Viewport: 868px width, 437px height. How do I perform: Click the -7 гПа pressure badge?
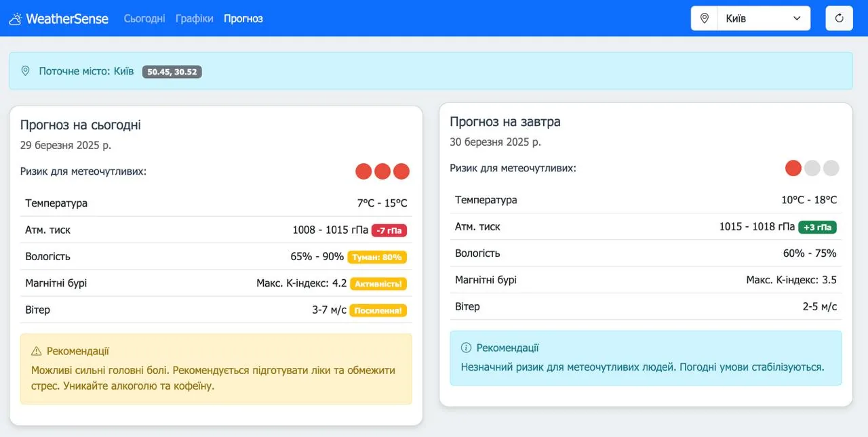point(389,230)
